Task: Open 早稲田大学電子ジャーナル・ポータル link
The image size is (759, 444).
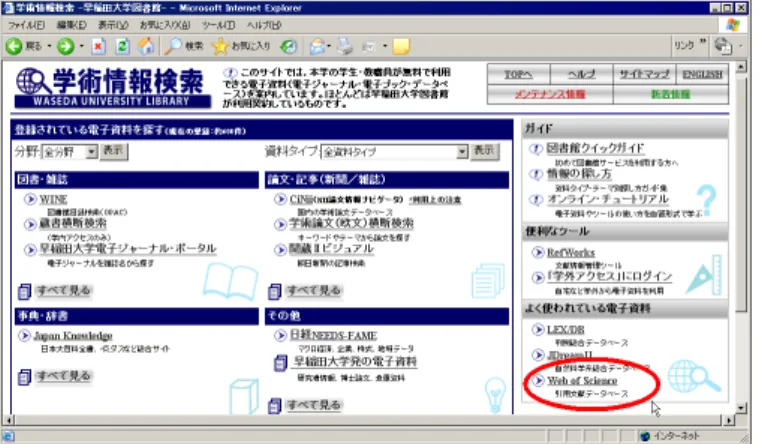Action: point(128,248)
